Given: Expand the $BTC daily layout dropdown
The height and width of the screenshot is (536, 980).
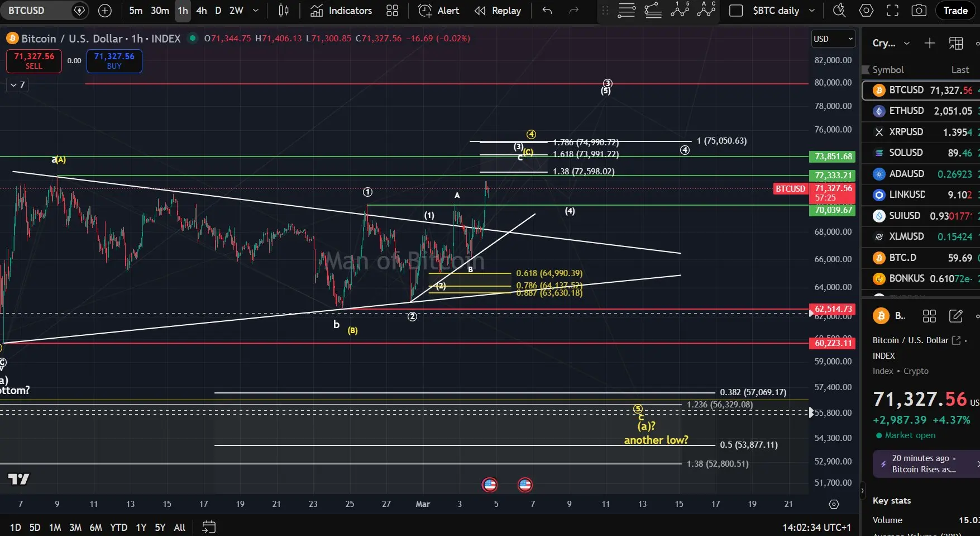Looking at the screenshot, I should click(812, 11).
